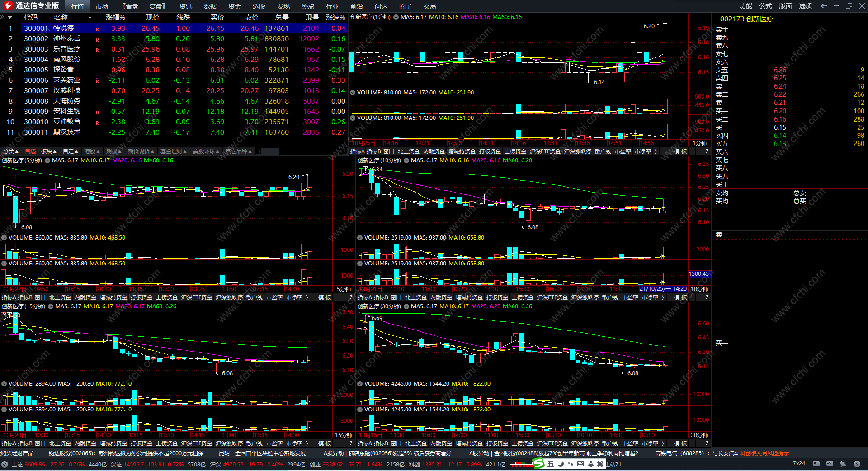Expand the 分类 category dropdown
868x471 pixels.
click(x=11, y=151)
